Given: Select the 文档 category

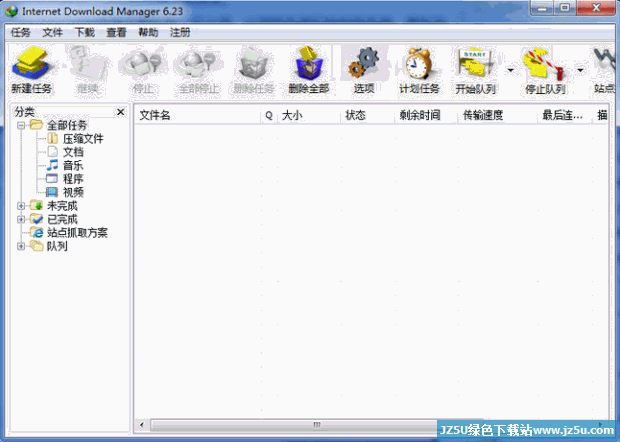Looking at the screenshot, I should pos(65,152).
